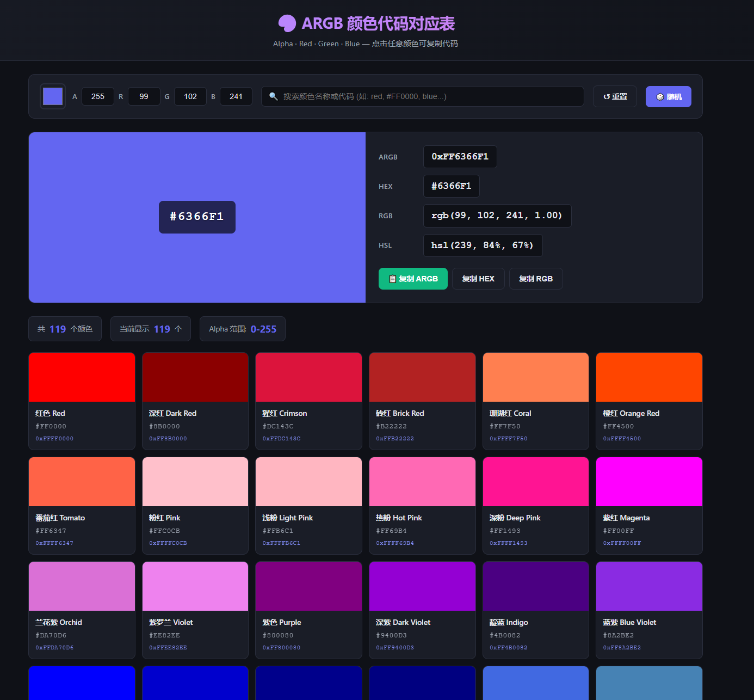The height and width of the screenshot is (700, 754).
Task: Click the 0xFF8B0000 code under Dark Red
Action: click(x=168, y=439)
